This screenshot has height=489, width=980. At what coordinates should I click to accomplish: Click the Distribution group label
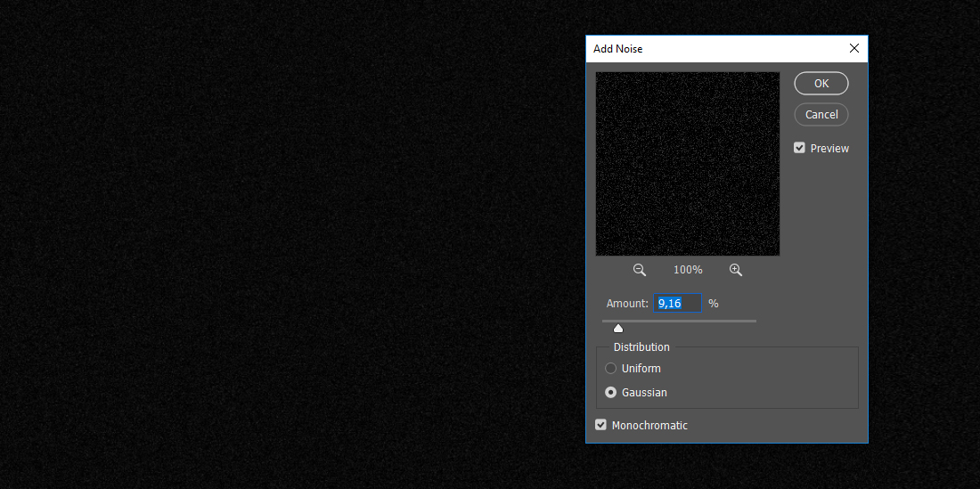click(x=641, y=347)
